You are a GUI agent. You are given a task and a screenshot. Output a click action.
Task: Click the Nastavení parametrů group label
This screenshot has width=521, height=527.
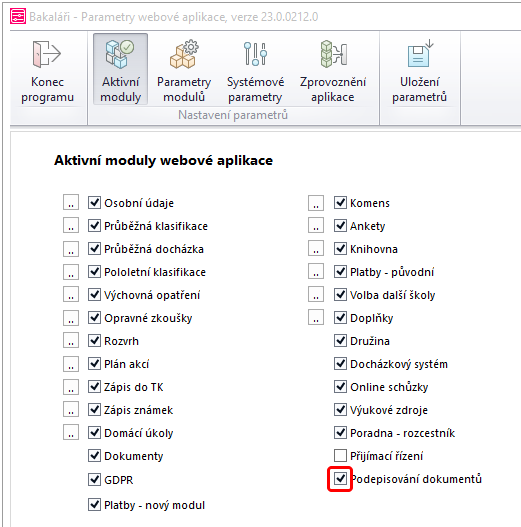point(233,115)
